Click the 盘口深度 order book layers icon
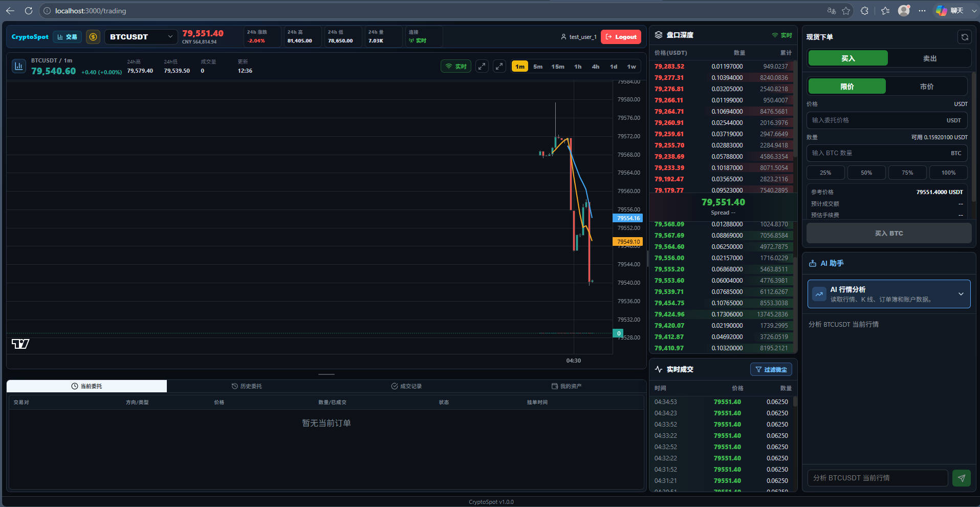Image resolution: width=980 pixels, height=507 pixels. 659,35
